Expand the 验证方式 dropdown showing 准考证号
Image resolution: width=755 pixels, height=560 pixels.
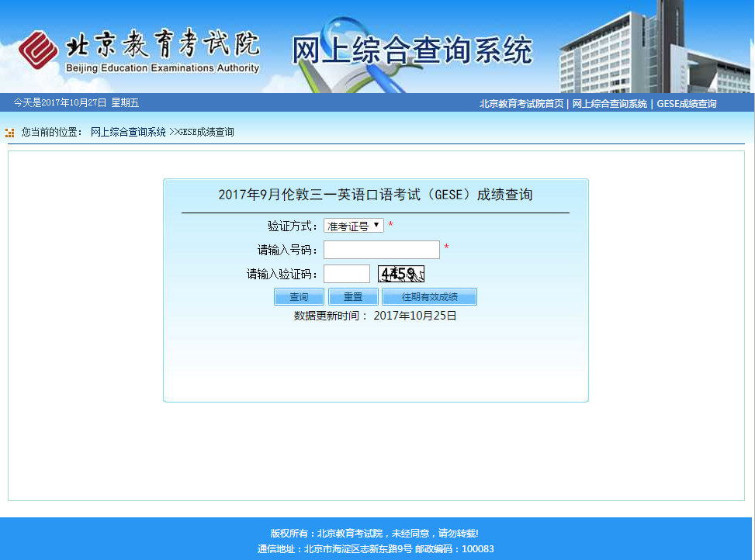pyautogui.click(x=354, y=226)
